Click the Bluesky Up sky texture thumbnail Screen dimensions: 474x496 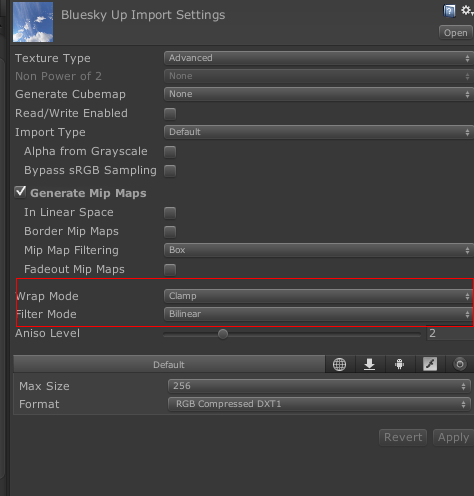33,22
